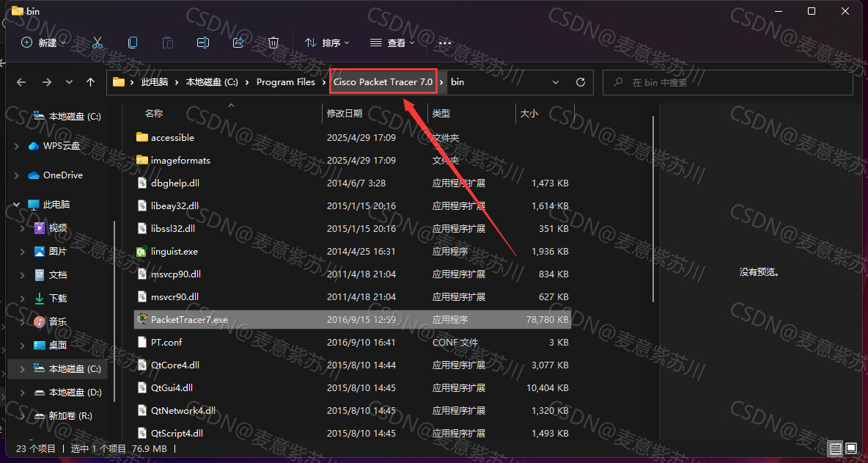Expand the 新加卷 (R:) tree node

click(x=23, y=415)
